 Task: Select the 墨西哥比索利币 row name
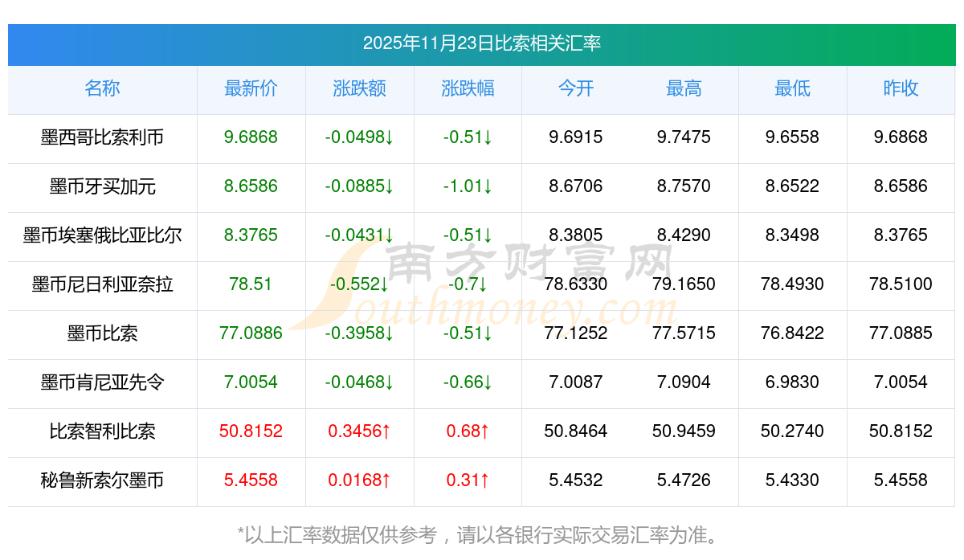coord(102,137)
